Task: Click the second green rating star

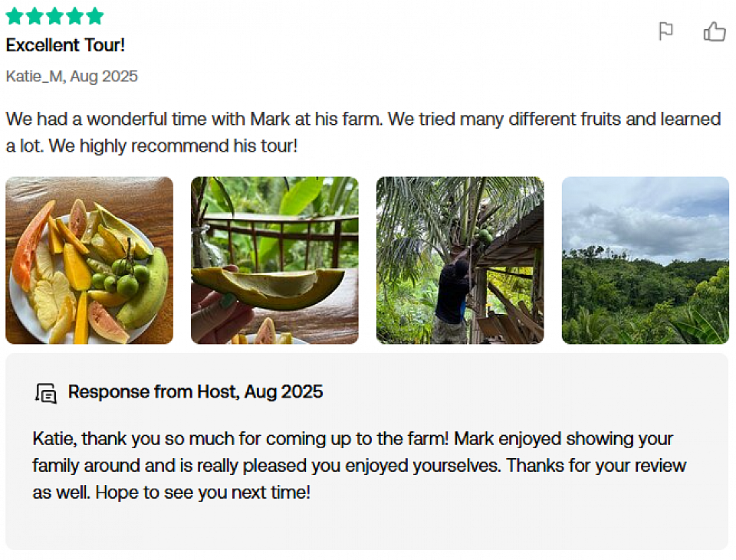Action: click(x=34, y=16)
